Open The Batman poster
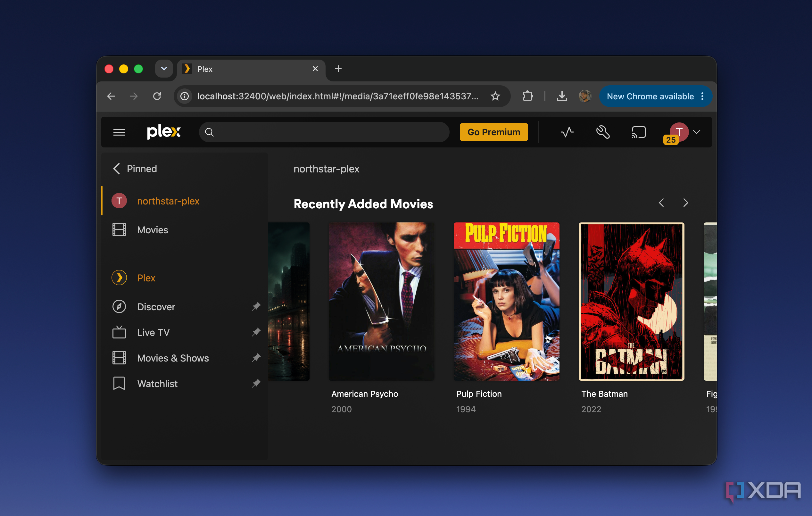The height and width of the screenshot is (516, 812). (x=631, y=302)
